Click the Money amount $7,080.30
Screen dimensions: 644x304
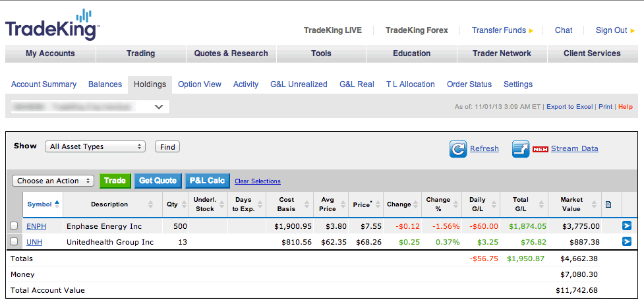579,274
